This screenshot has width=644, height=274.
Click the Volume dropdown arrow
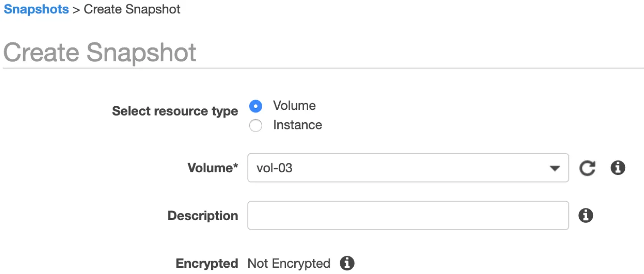555,168
